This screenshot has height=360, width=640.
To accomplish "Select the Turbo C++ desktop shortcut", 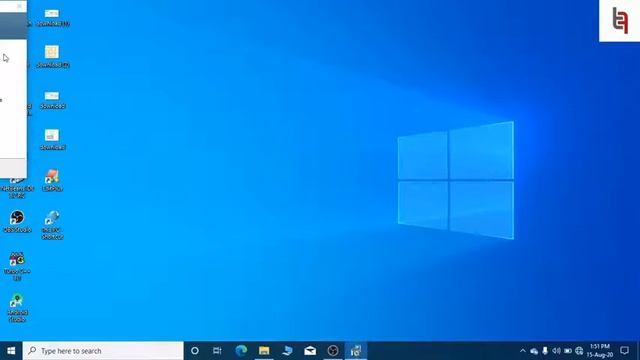I will point(17,266).
